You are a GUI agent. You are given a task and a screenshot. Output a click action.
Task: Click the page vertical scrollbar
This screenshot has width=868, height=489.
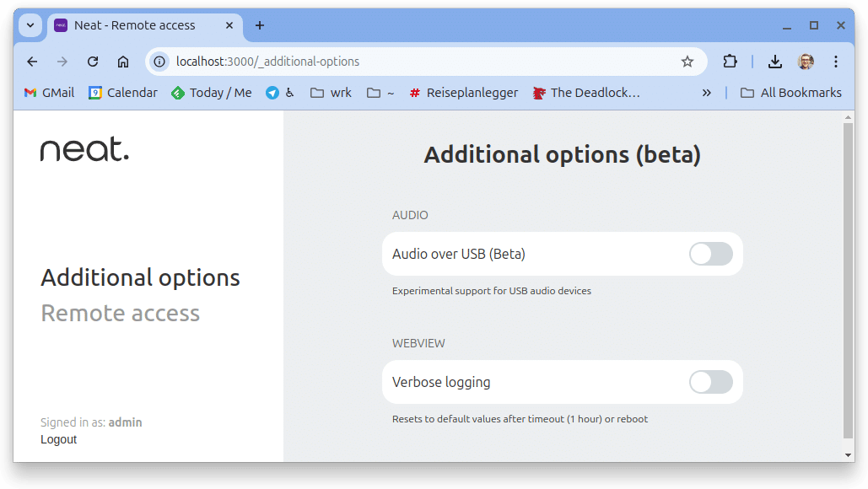[848, 281]
